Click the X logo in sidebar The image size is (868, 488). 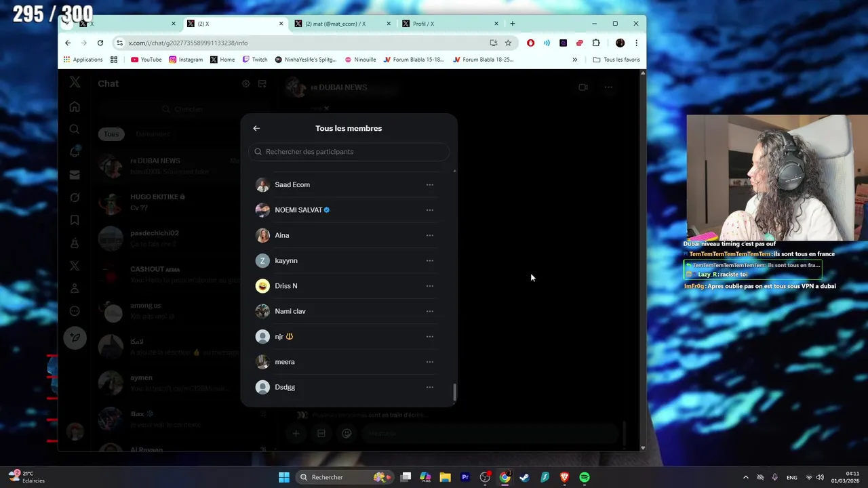tap(75, 83)
